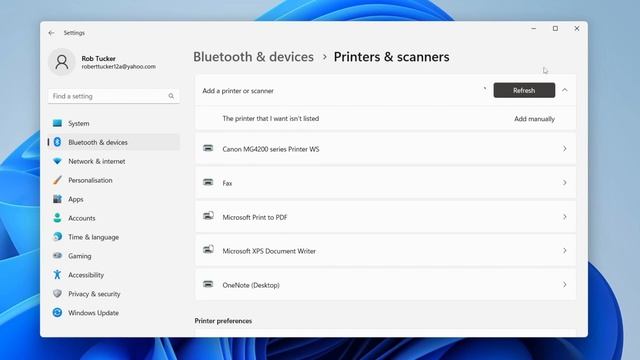This screenshot has width=640, height=360.
Task: Open Microsoft XPS Document Writer chevron
Action: (x=564, y=251)
